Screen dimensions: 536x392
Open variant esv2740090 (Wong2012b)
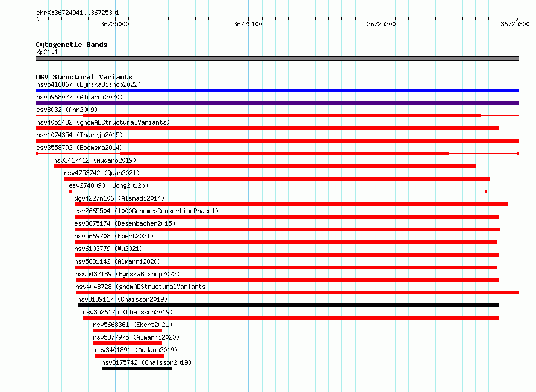pyautogui.click(x=108, y=185)
